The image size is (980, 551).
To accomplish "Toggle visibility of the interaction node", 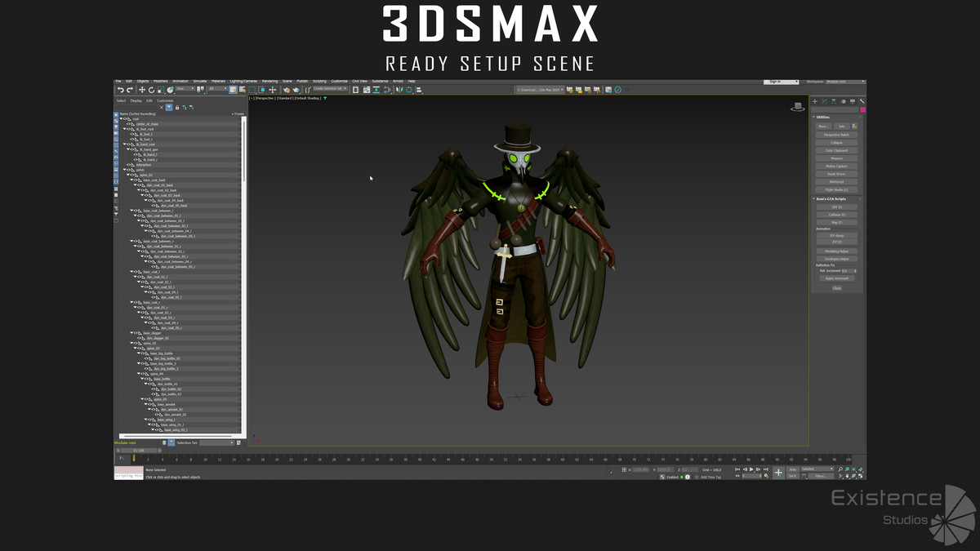I will [x=128, y=165].
